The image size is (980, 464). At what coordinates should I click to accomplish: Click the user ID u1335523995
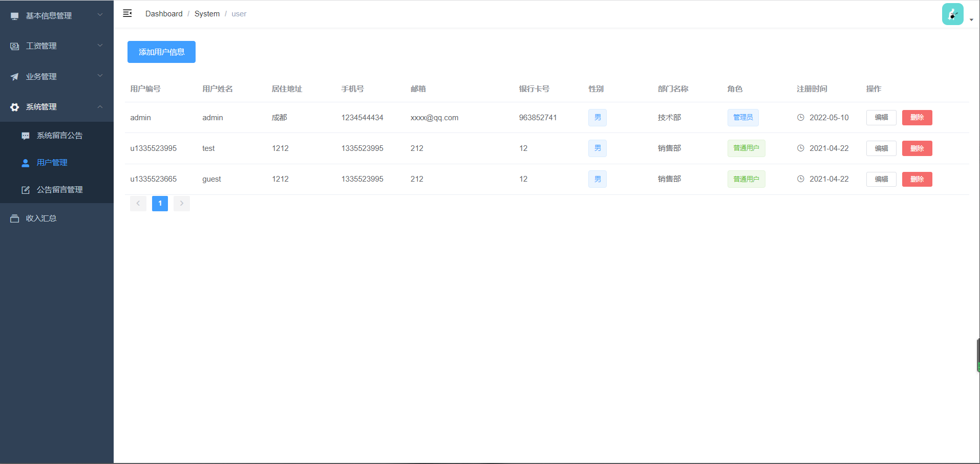(x=153, y=148)
